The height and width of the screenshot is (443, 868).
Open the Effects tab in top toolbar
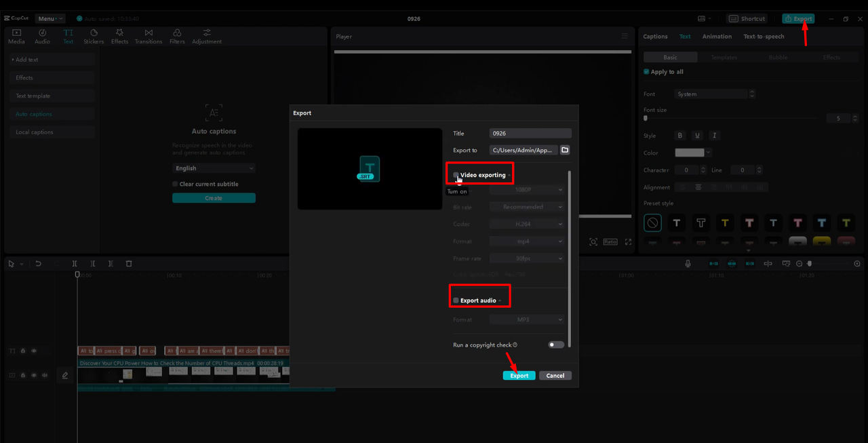click(119, 37)
